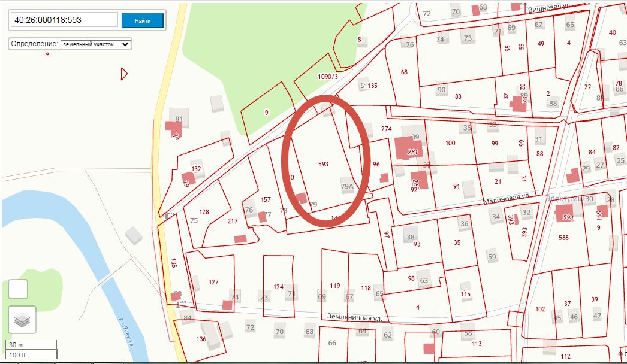Click the р. Яченка river label

click(126, 332)
